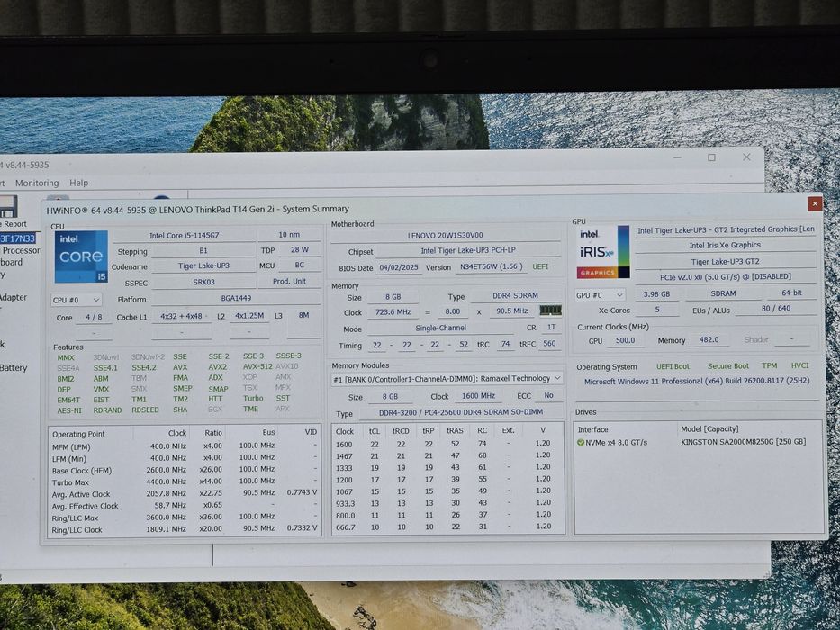
Task: Open the Help menu in the main window
Action: 78,183
